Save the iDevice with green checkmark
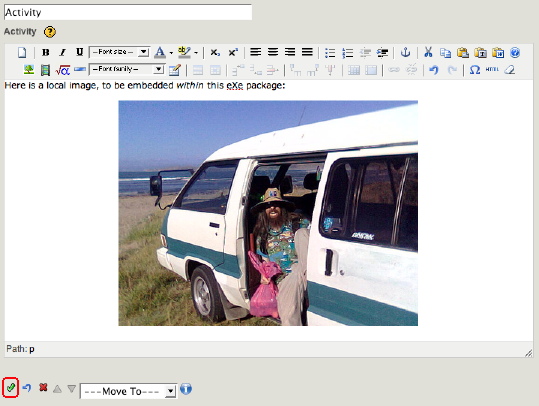The width and height of the screenshot is (539, 406). [11, 388]
